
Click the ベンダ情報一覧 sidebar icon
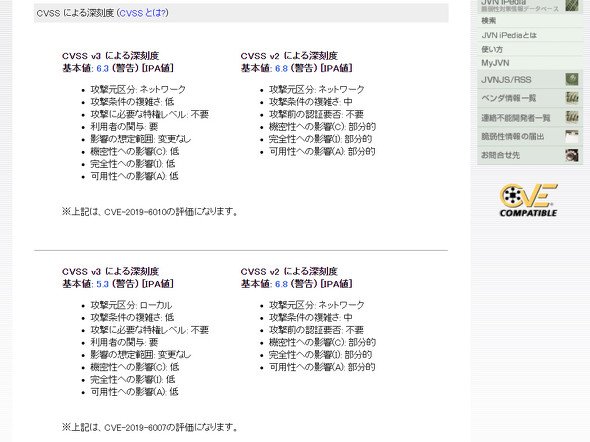click(x=572, y=98)
